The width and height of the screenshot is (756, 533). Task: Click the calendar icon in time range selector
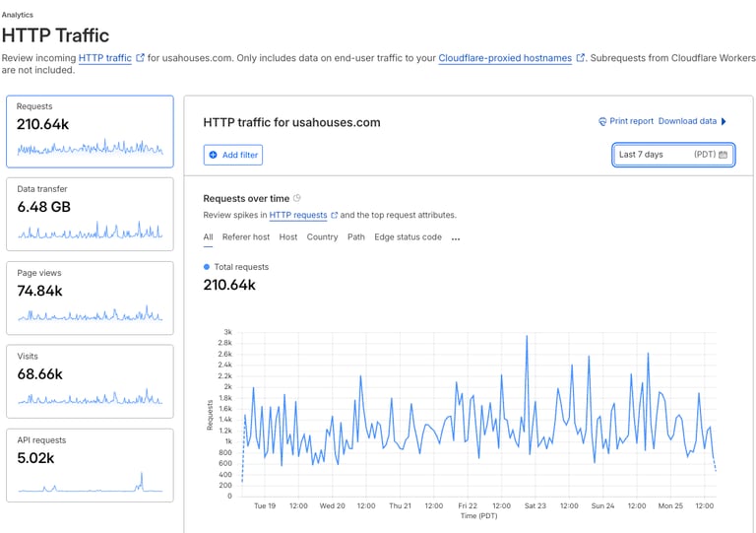[x=723, y=155]
